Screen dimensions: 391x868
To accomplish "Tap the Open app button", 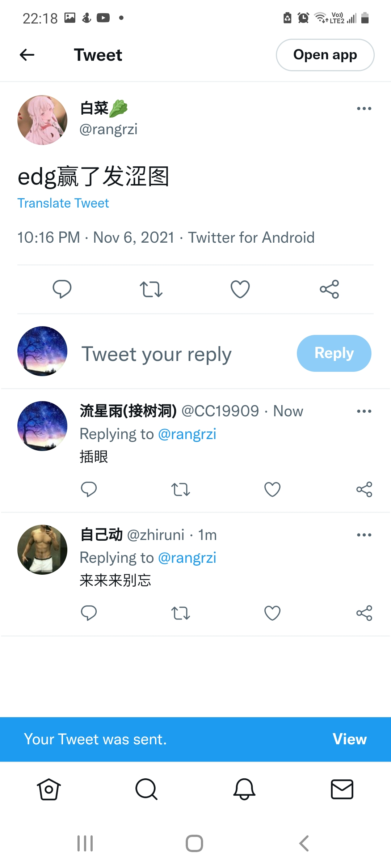I will (x=325, y=55).
